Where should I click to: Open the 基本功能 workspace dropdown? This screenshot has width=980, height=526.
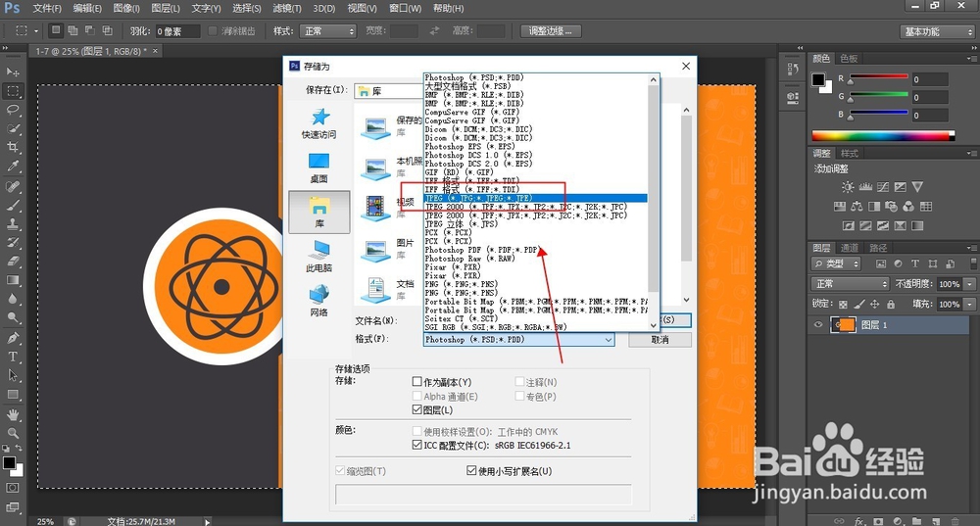click(938, 31)
